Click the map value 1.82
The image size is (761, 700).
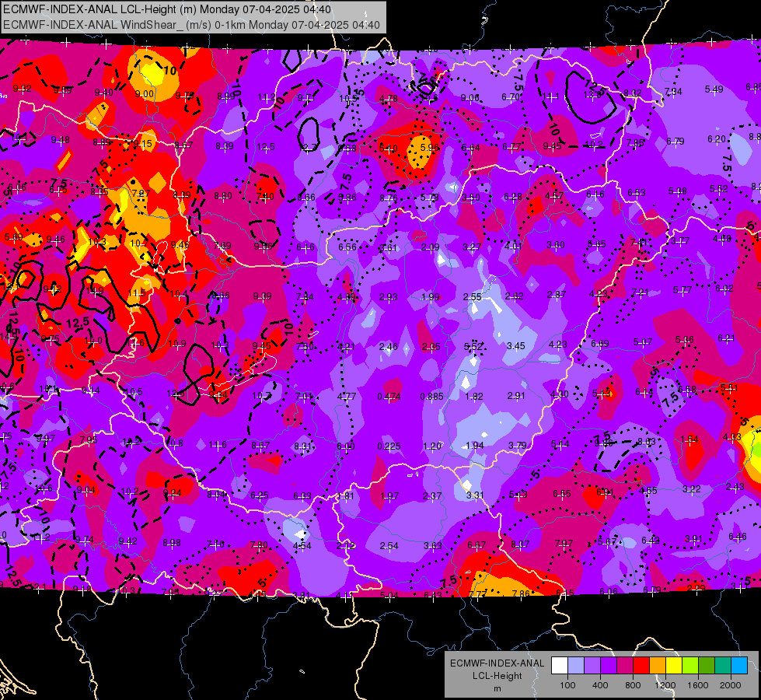click(473, 397)
